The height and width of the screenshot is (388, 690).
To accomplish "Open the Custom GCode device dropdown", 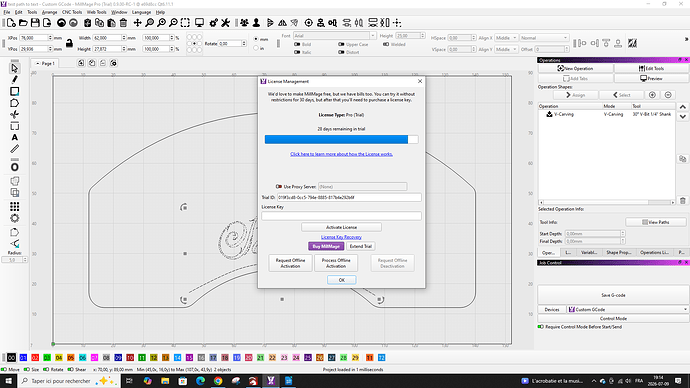I will coord(628,309).
